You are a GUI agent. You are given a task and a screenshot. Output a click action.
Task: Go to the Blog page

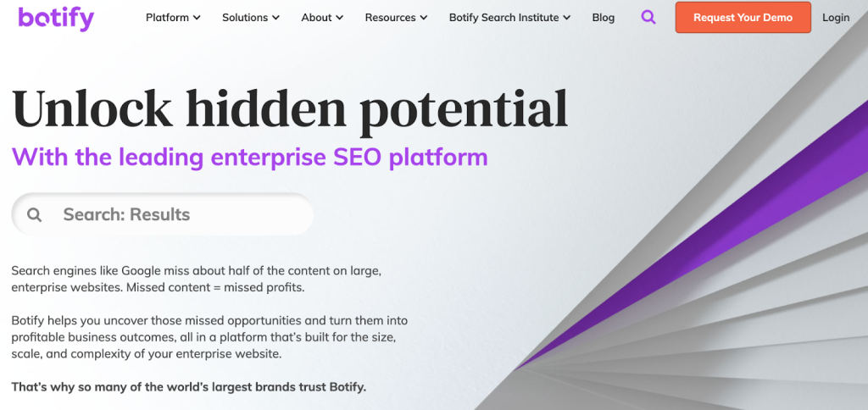point(604,18)
